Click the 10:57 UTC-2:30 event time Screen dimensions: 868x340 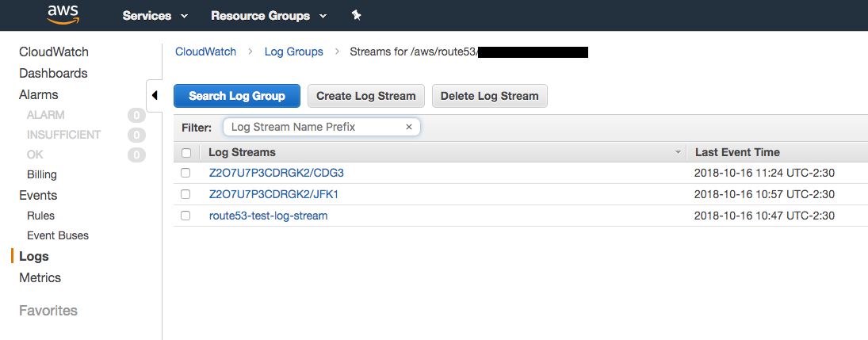[764, 194]
